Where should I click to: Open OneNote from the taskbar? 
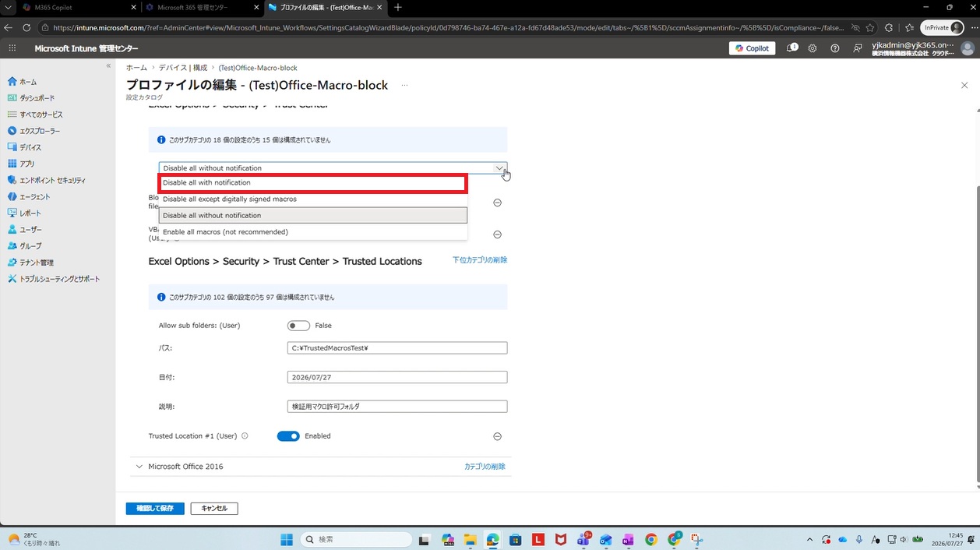[628, 539]
